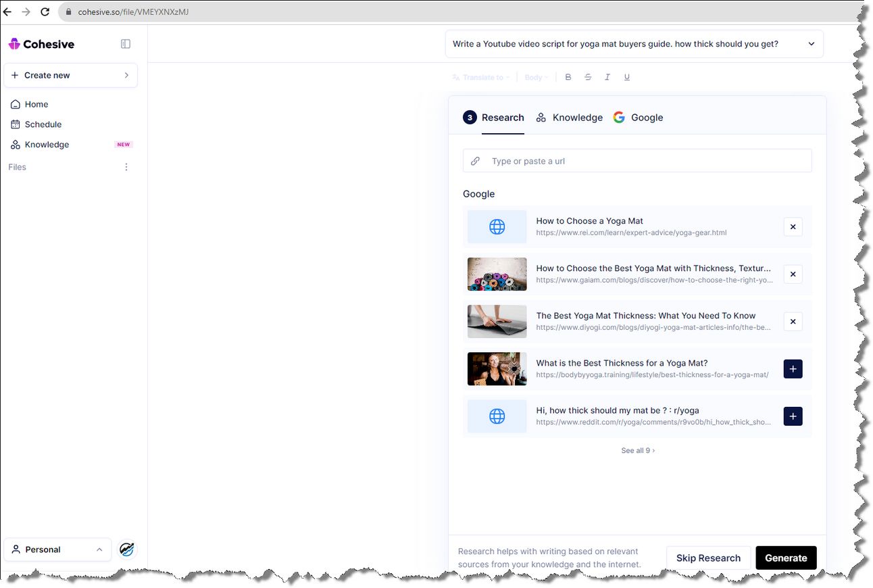
Task: Collapse the sidebar panel
Action: 126,44
